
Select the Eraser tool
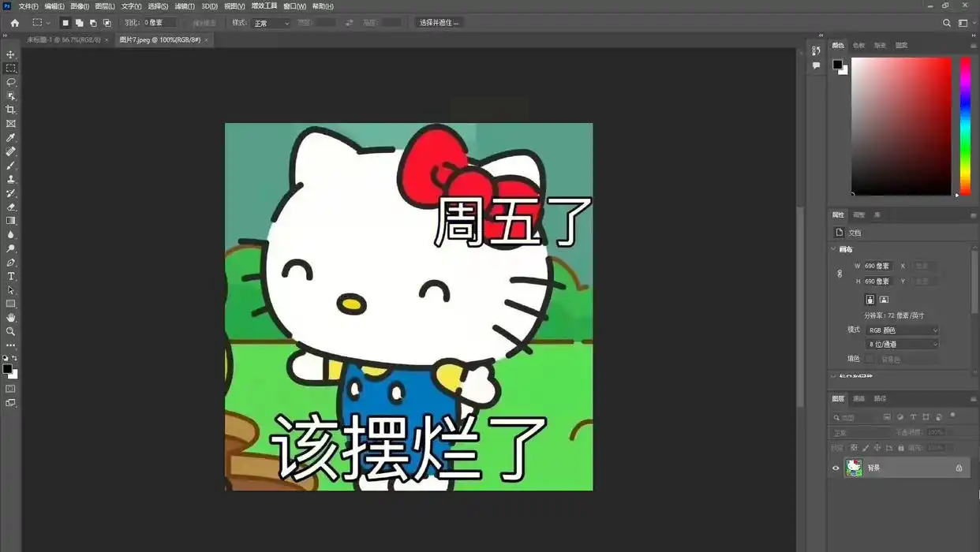[11, 207]
